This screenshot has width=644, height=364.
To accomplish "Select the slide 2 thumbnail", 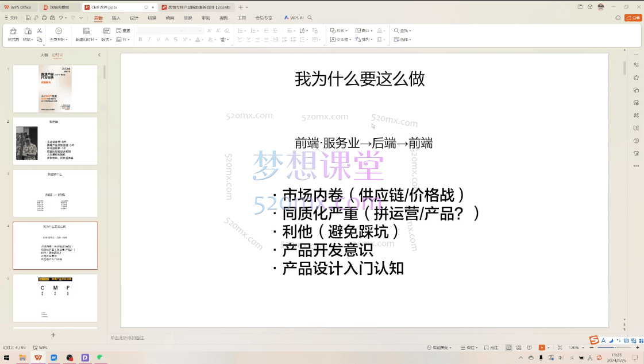I will [x=55, y=140].
